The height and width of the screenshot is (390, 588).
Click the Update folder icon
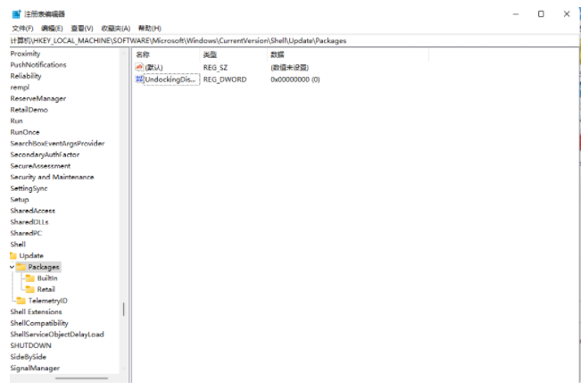click(x=13, y=255)
